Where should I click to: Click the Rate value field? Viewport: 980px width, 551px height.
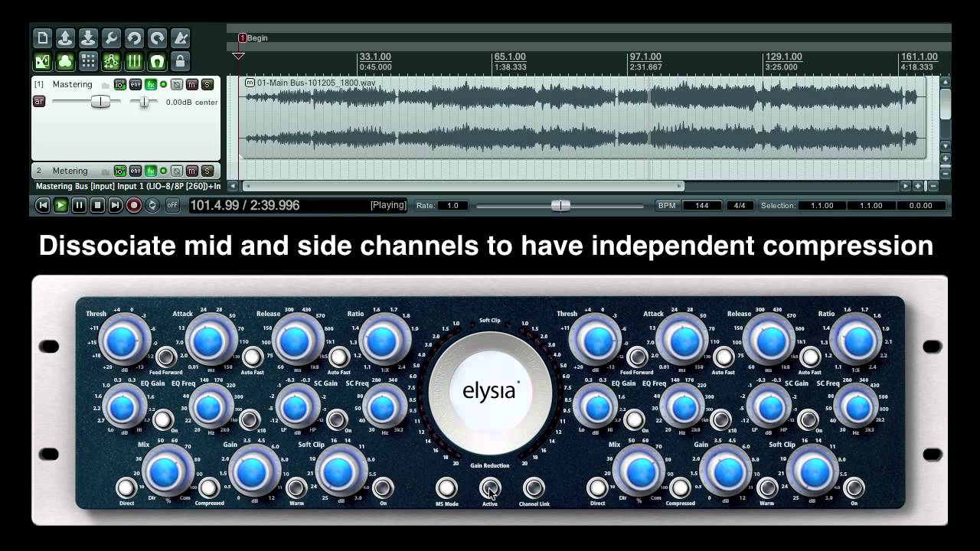point(452,205)
